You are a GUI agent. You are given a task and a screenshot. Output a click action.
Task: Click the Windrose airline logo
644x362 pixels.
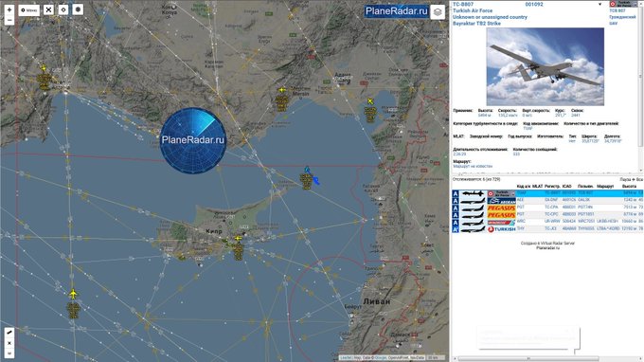pos(502,222)
